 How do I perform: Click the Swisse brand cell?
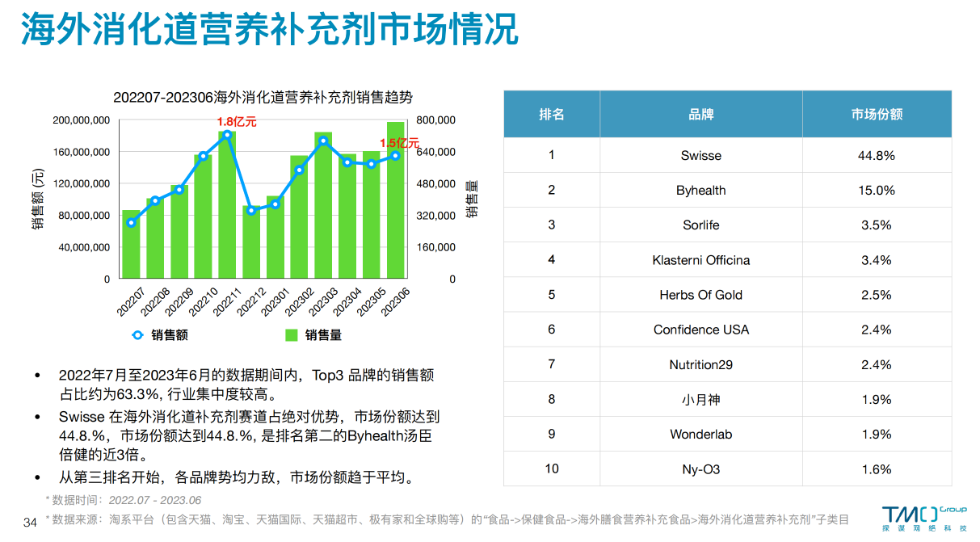pyautogui.click(x=701, y=155)
